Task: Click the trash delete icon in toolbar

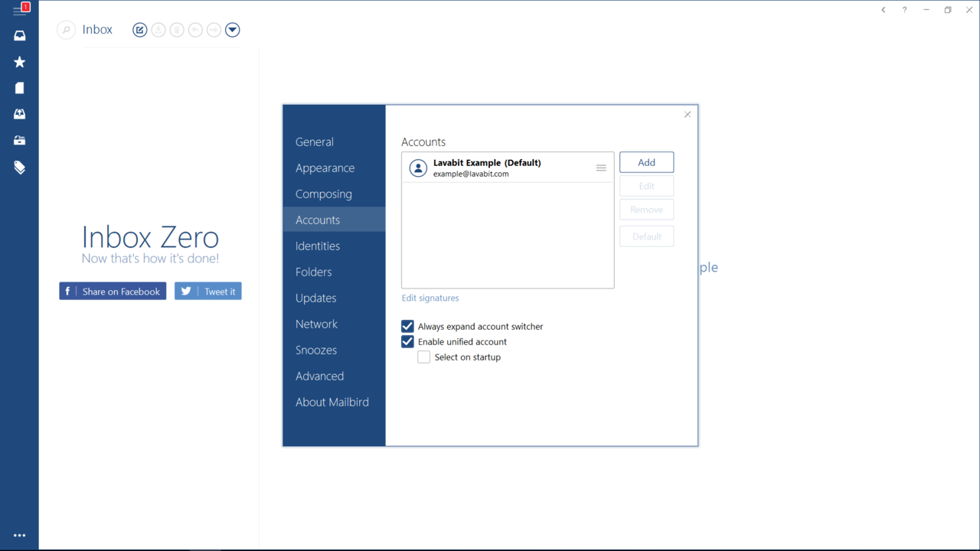Action: point(177,30)
